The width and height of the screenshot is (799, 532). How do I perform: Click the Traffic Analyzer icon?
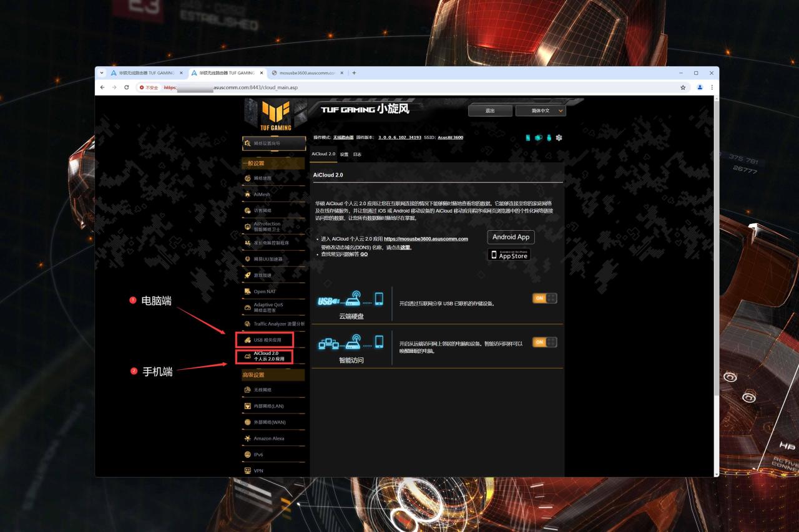248,324
